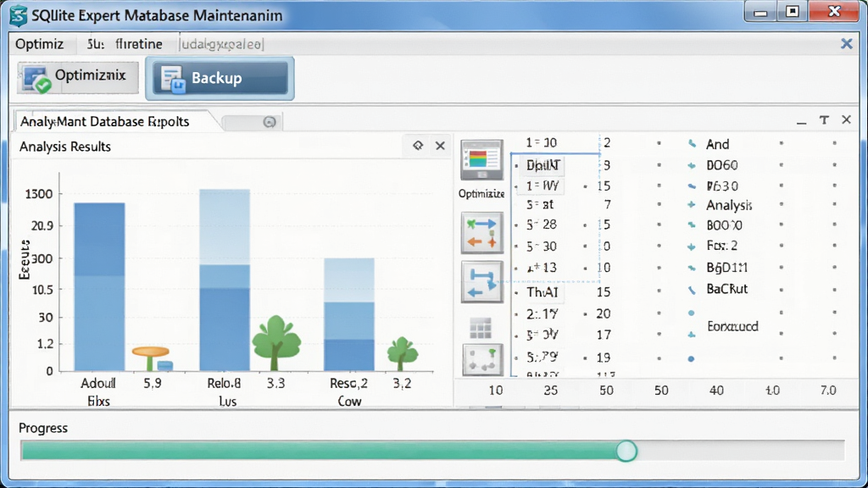The height and width of the screenshot is (488, 868).
Task: Select the ThAI row cell
Action: tap(542, 292)
